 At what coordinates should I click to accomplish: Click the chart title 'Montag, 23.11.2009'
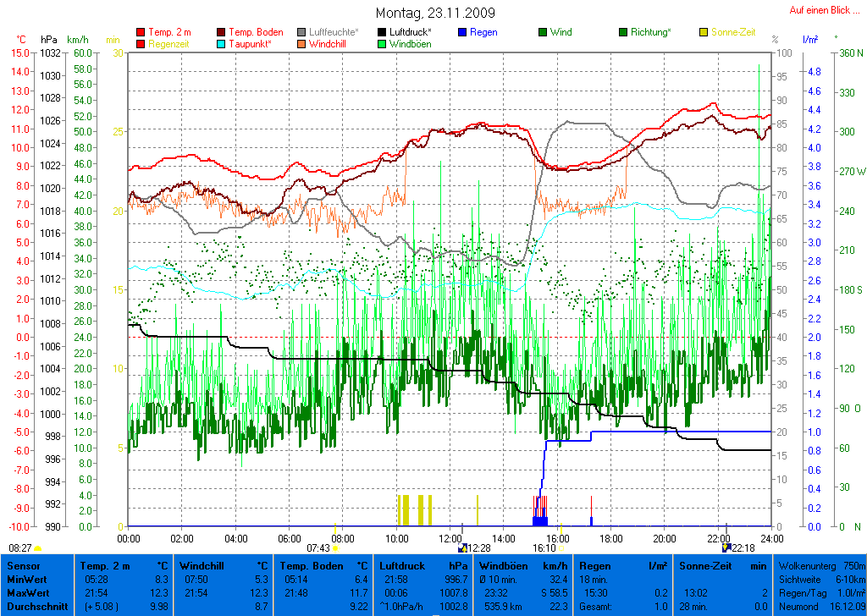[x=435, y=13]
